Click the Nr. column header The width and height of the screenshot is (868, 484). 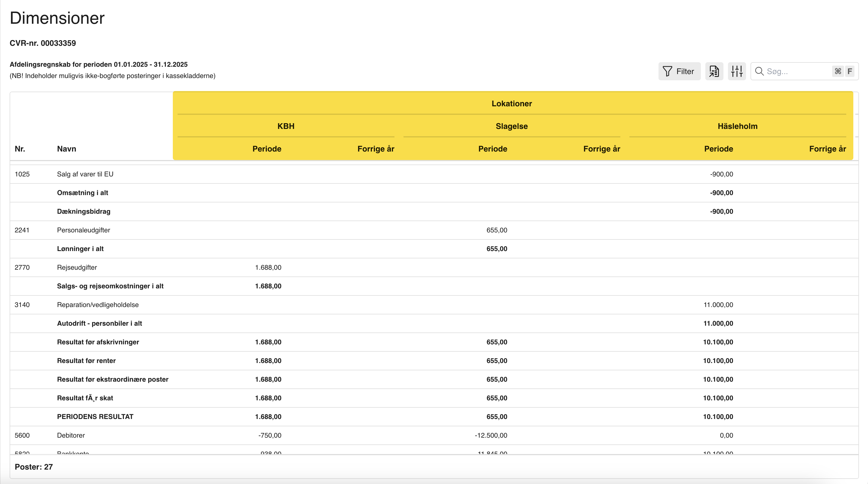click(20, 149)
